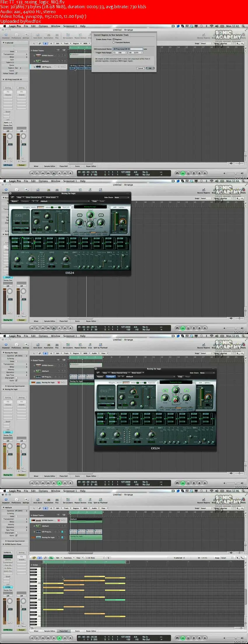The width and height of the screenshot is (248, 644).
Task: Open Spotlight search icon in the 12:42 frame
Action: click(243, 26)
